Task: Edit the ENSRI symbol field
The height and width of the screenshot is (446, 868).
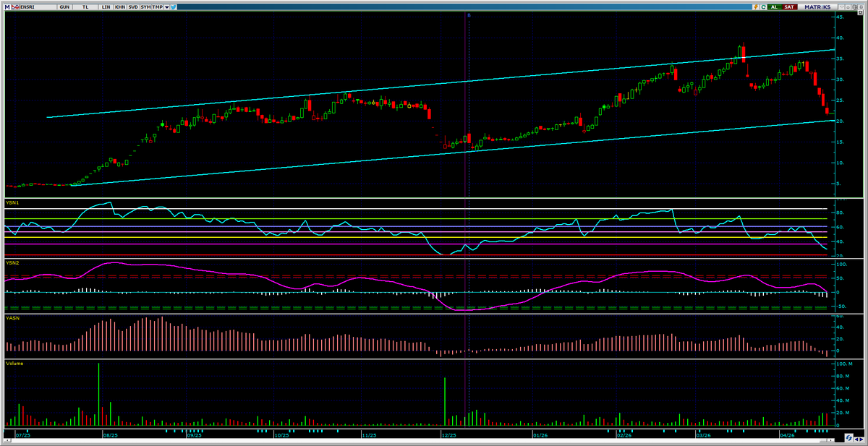Action: point(38,7)
